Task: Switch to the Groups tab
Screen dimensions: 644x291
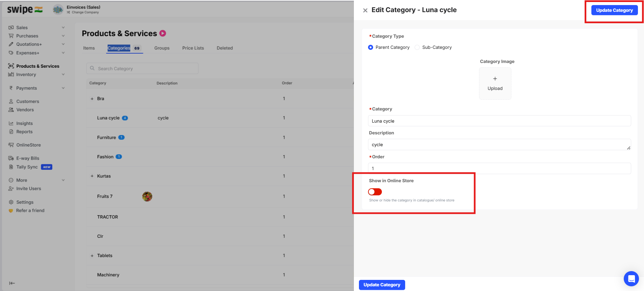Action: (162, 48)
